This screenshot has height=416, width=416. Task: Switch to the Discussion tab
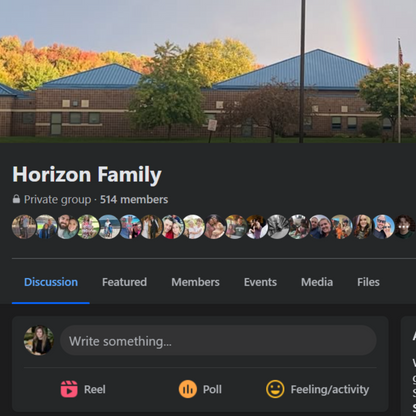tap(51, 282)
